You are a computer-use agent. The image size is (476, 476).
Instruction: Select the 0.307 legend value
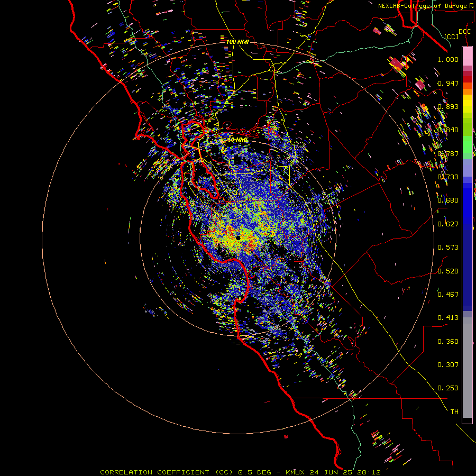448,364
